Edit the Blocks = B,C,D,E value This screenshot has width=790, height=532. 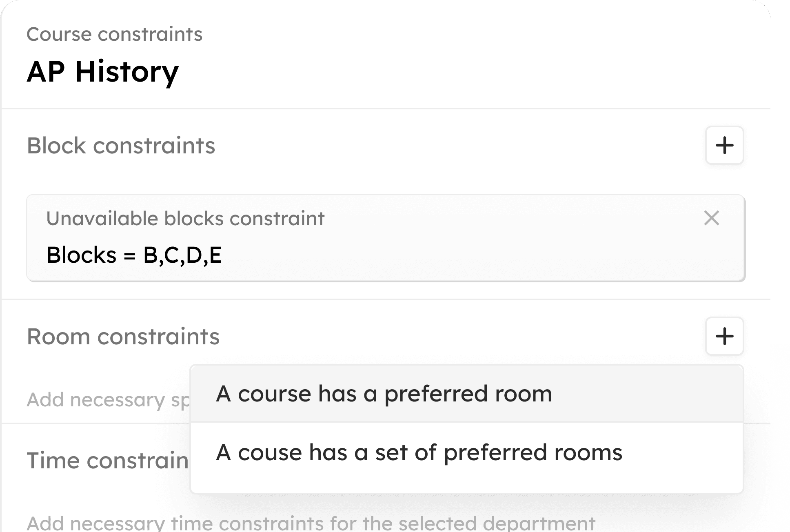134,255
